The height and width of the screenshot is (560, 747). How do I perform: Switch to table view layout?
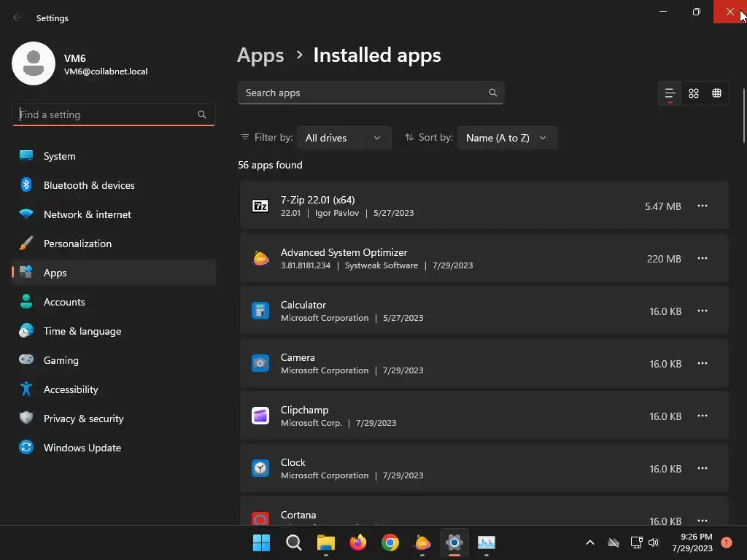[717, 93]
